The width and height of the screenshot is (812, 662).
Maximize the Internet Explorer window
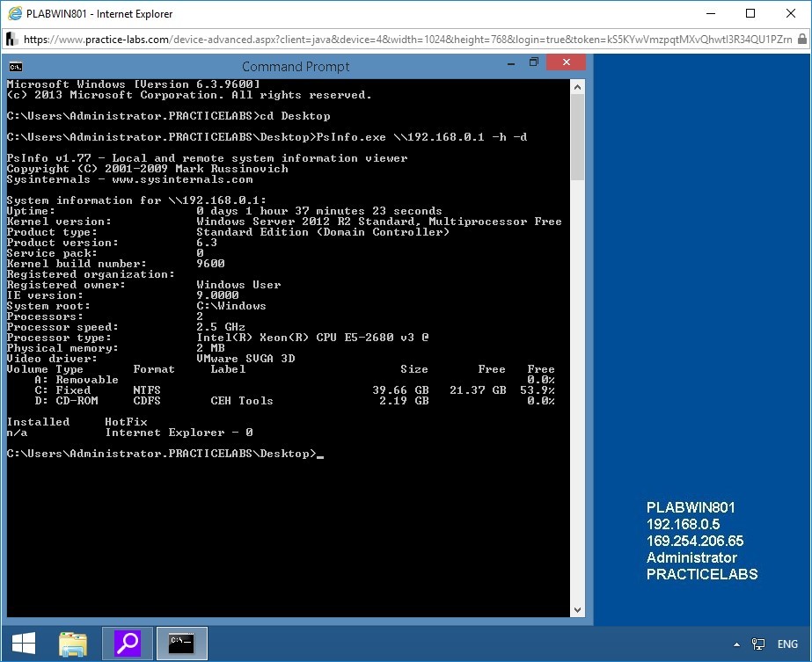pos(750,13)
